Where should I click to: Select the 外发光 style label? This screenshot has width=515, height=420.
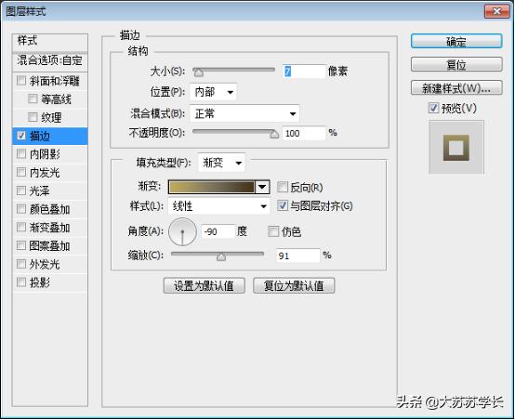tap(45, 264)
